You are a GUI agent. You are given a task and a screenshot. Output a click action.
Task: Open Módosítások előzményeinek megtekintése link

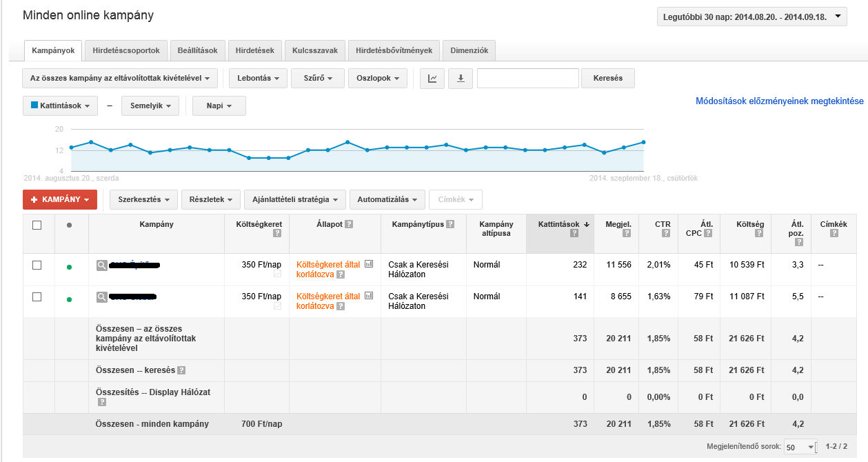(x=780, y=101)
